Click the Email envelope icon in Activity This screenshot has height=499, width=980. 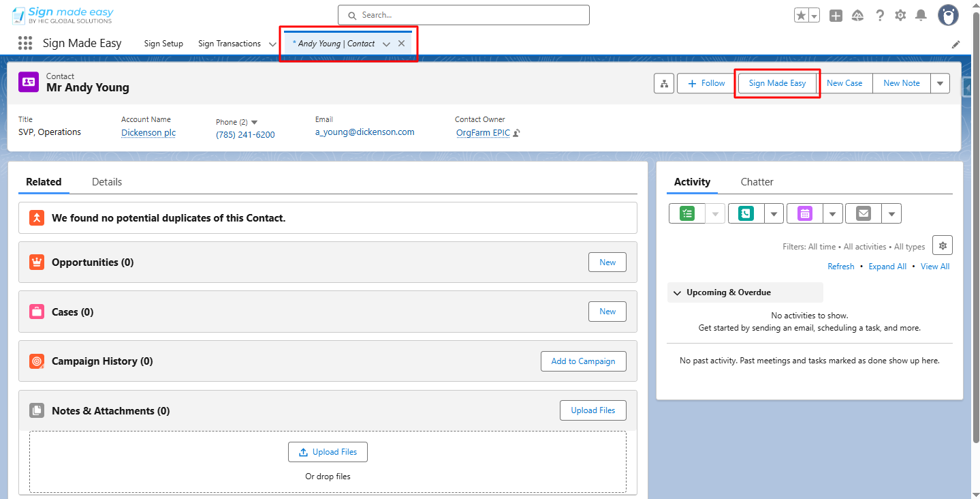click(x=864, y=213)
